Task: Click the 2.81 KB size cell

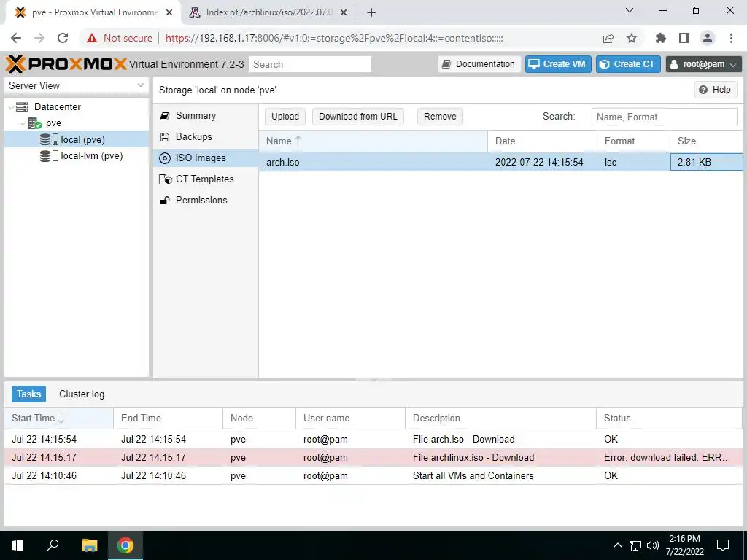Action: pyautogui.click(x=706, y=162)
